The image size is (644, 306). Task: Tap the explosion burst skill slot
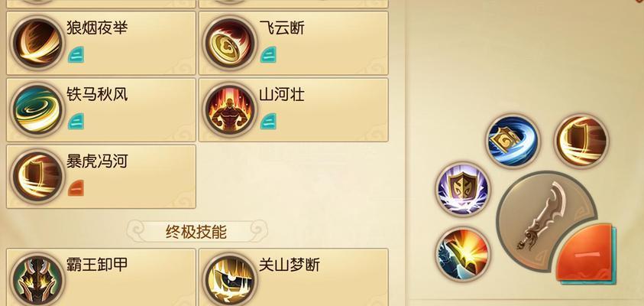pyautogui.click(x=463, y=254)
